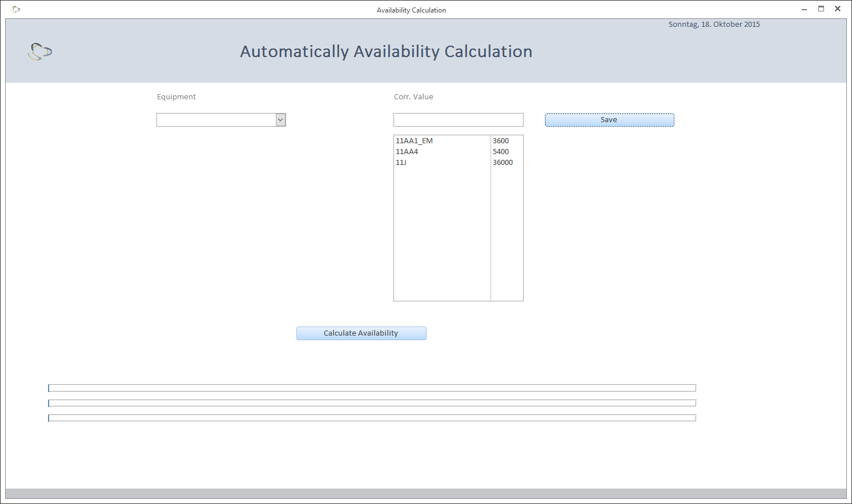Minimize the Availability Calculation window
Screen dimensions: 852x504
tap(804, 9)
